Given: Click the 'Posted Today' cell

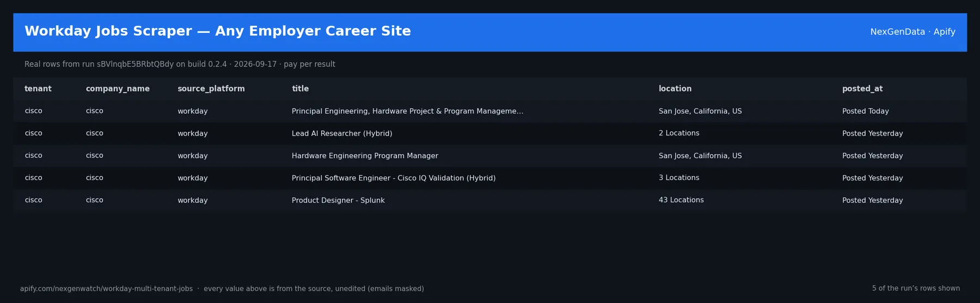Looking at the screenshot, I should (866, 111).
